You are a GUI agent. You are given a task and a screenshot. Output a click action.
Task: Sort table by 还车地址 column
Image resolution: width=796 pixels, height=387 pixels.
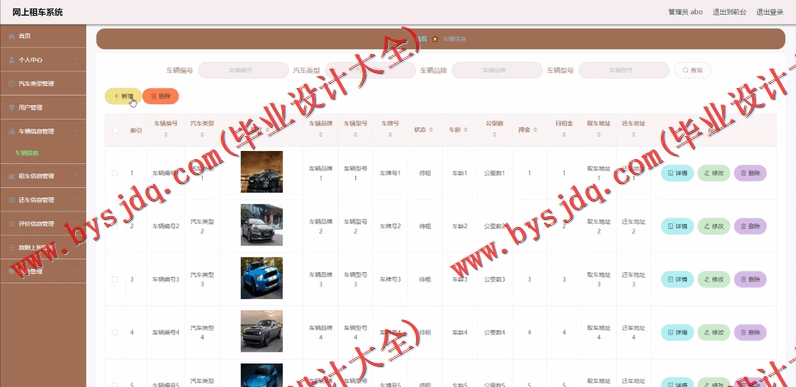point(634,135)
